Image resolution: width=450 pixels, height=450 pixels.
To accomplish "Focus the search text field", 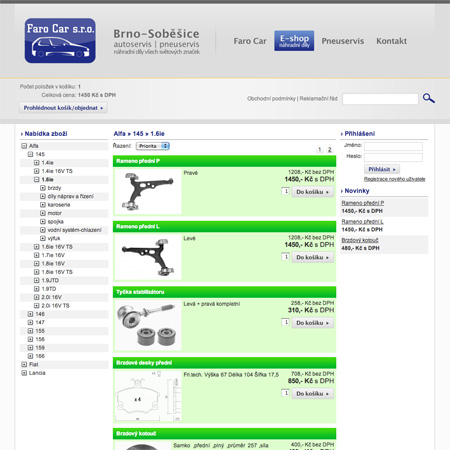I will click(x=380, y=99).
